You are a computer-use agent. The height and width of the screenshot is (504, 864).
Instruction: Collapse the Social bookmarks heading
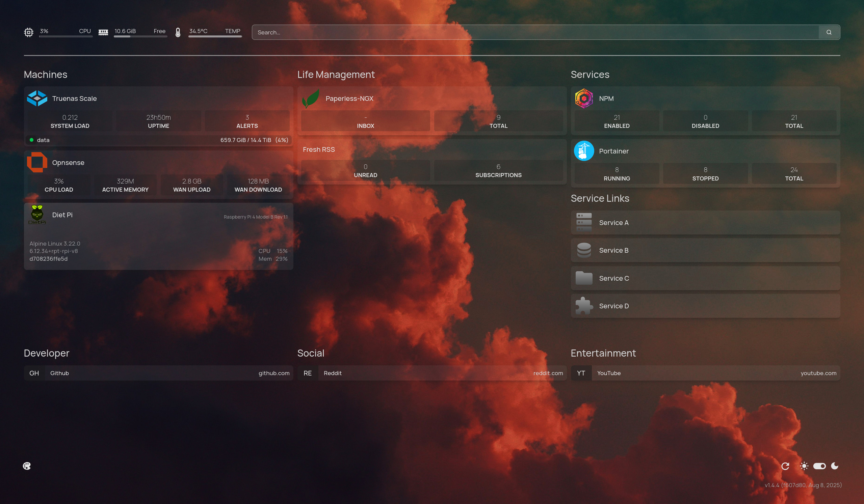point(311,353)
